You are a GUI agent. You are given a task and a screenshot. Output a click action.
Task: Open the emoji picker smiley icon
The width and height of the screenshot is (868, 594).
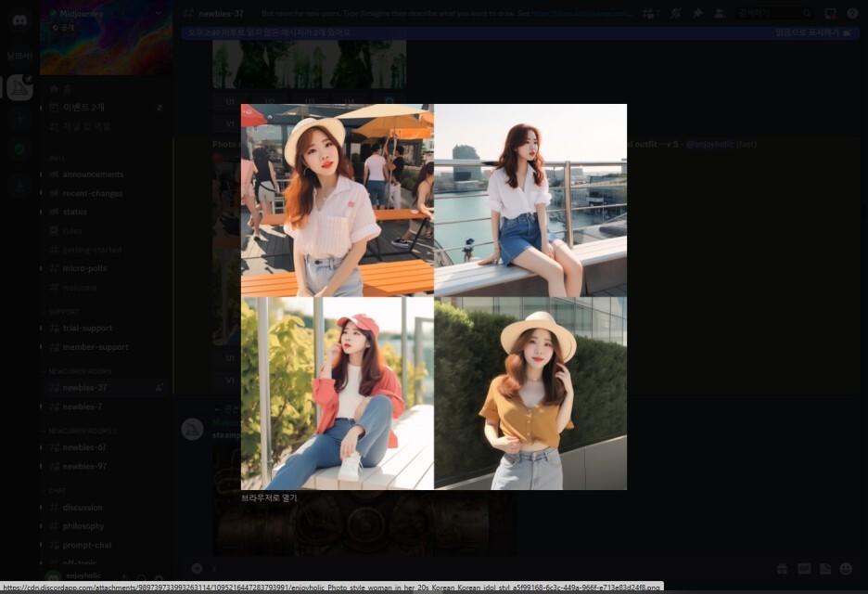[846, 569]
